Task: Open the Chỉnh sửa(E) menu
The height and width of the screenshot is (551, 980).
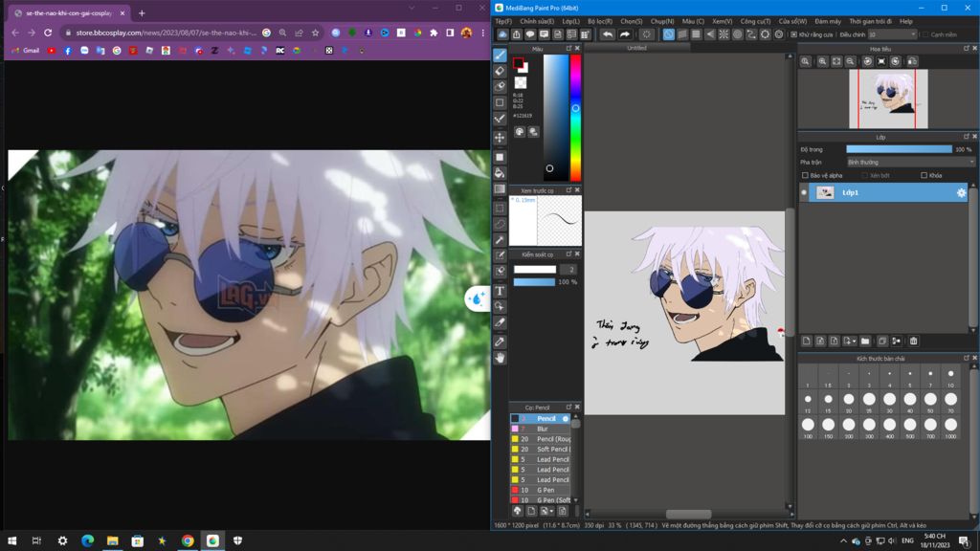Action: [537, 21]
